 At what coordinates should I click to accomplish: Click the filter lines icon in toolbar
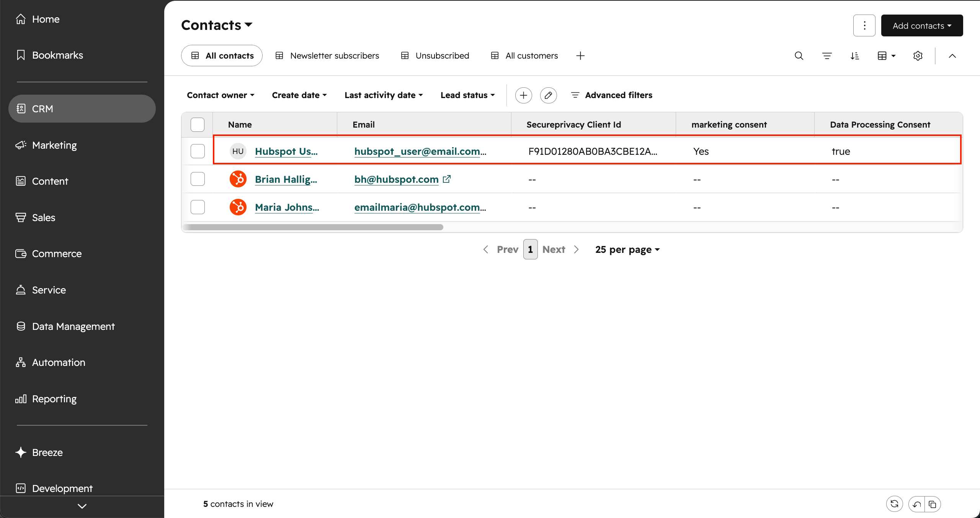[x=827, y=56]
